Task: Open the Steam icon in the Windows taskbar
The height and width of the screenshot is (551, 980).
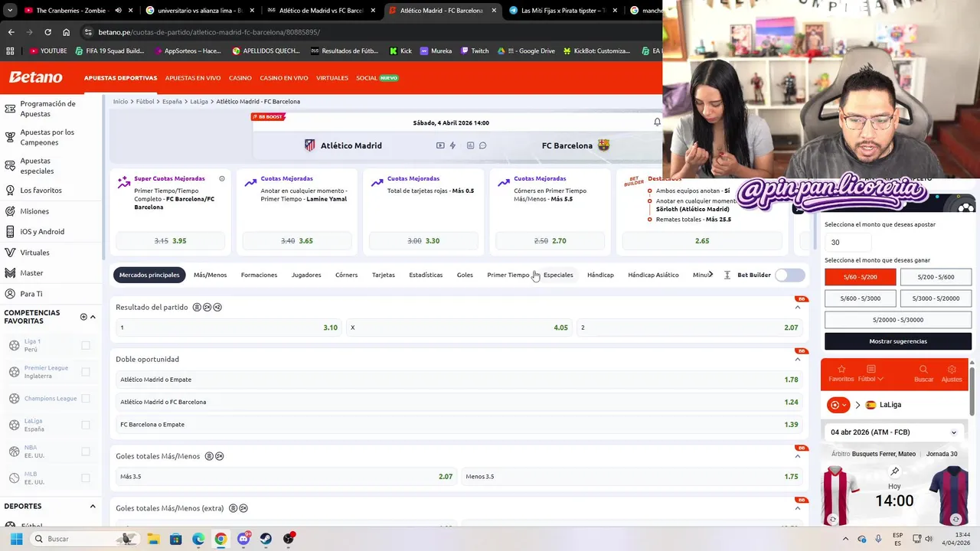Action: pos(266,539)
